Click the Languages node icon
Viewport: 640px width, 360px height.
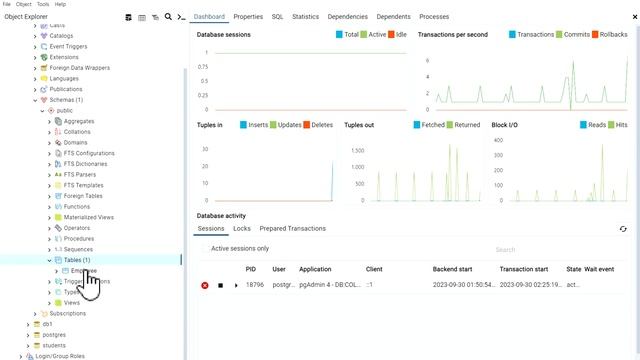(x=44, y=78)
